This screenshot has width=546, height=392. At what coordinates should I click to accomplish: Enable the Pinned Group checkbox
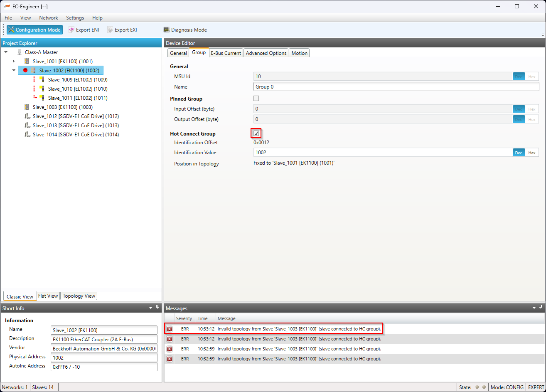256,99
